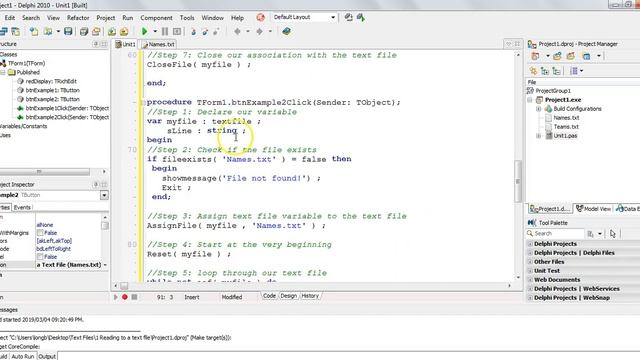Click the Save All toolbar icon

(84, 31)
